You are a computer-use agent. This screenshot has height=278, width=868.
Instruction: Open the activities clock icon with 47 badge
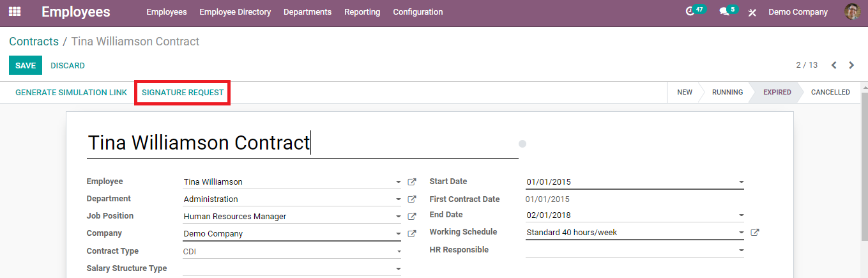tap(690, 12)
